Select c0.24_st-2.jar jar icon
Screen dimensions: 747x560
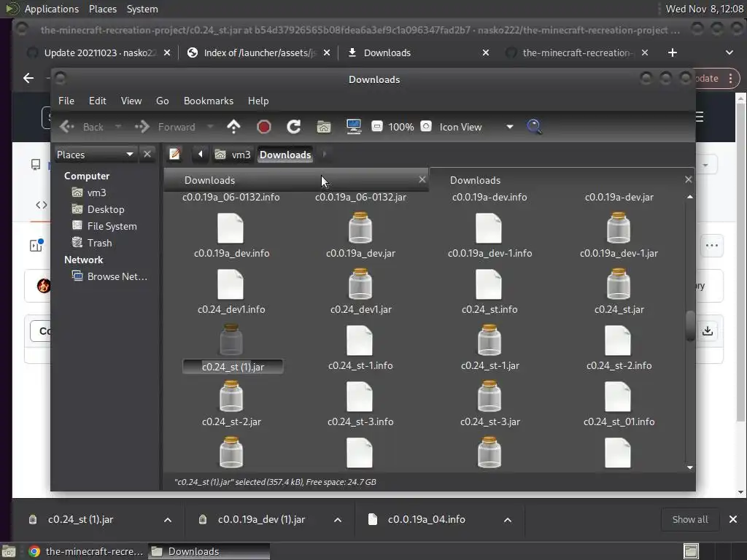tap(231, 396)
